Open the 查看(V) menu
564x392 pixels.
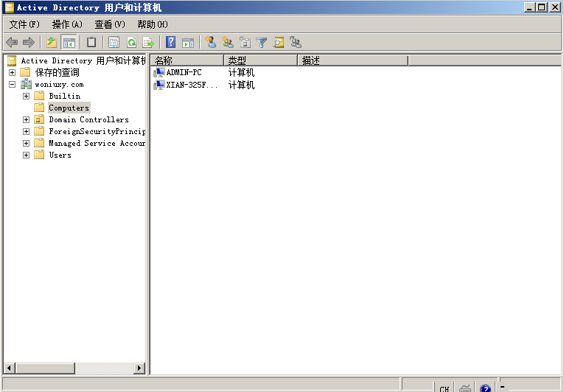[x=110, y=24]
